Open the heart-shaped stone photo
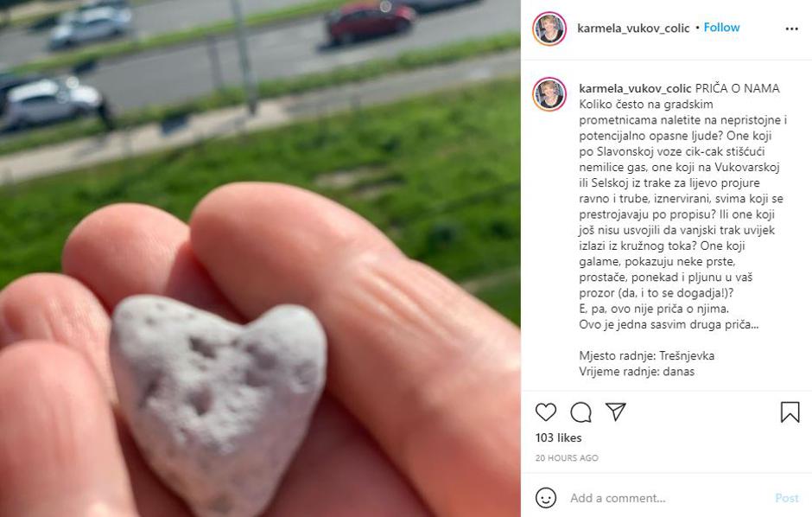Viewport: 812px width, 517px height. pos(260,258)
